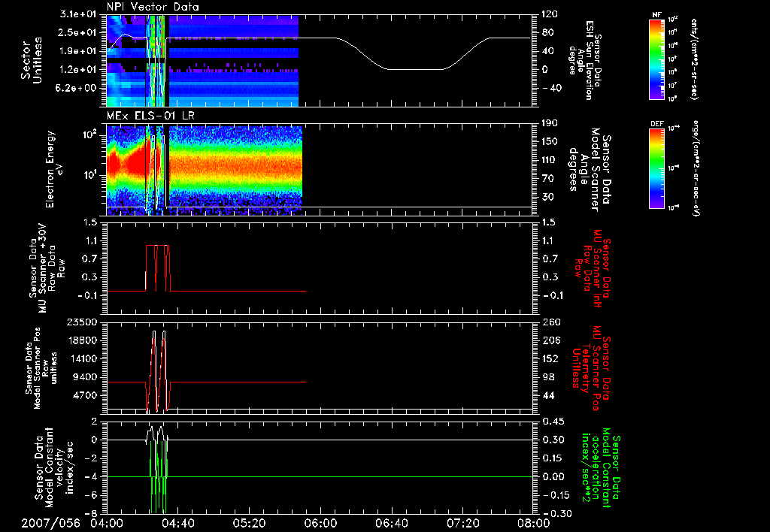Click the -8 velocity tick label
770x532 pixels.
tap(91, 514)
